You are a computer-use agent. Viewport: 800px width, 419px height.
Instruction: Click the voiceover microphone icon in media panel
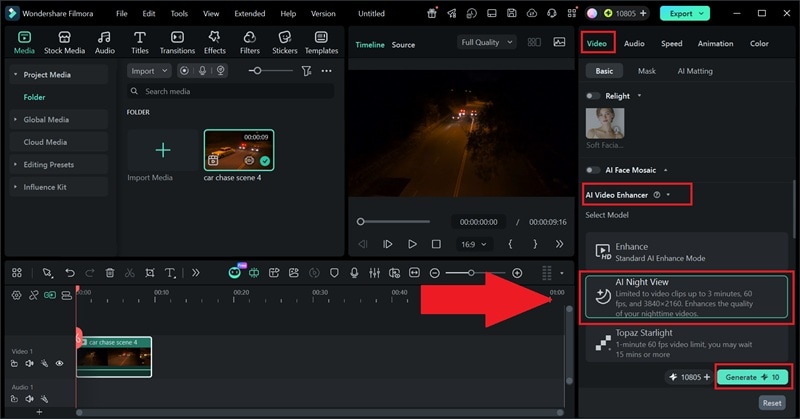[x=203, y=71]
